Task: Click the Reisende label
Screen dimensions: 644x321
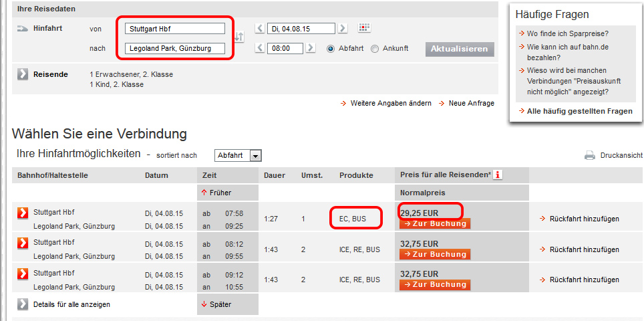Action: 51,74
